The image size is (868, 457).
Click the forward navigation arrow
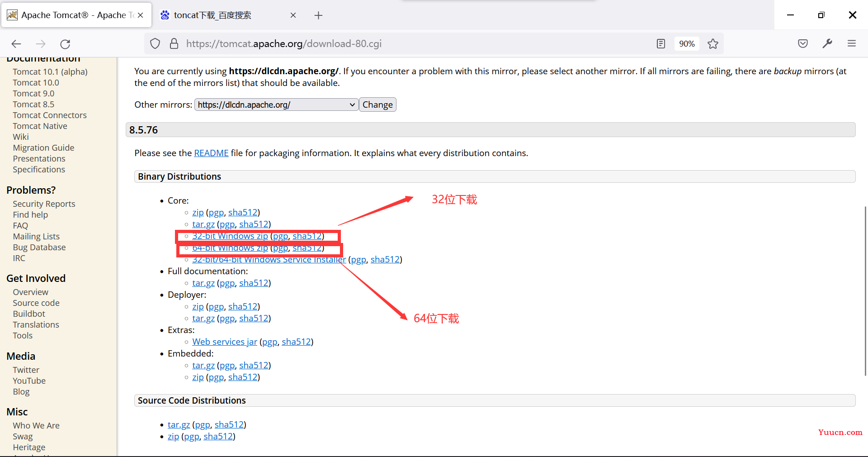[41, 44]
